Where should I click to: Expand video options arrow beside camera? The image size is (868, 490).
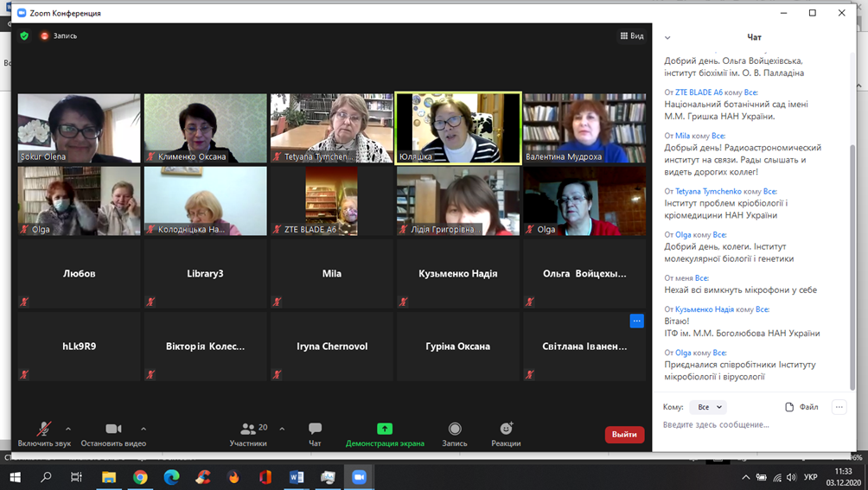pyautogui.click(x=144, y=429)
